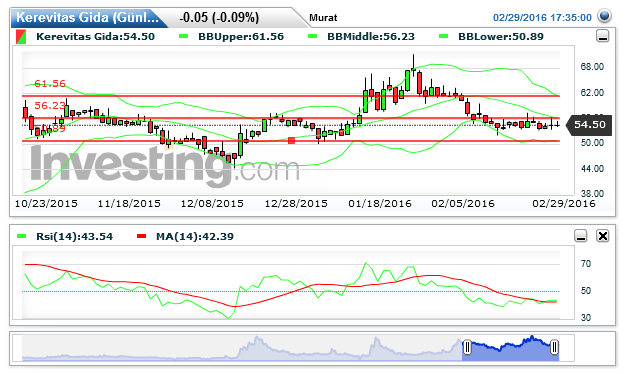This screenshot has width=626, height=374.
Task: Toggle the BBLower green legend marker
Action: click(444, 36)
